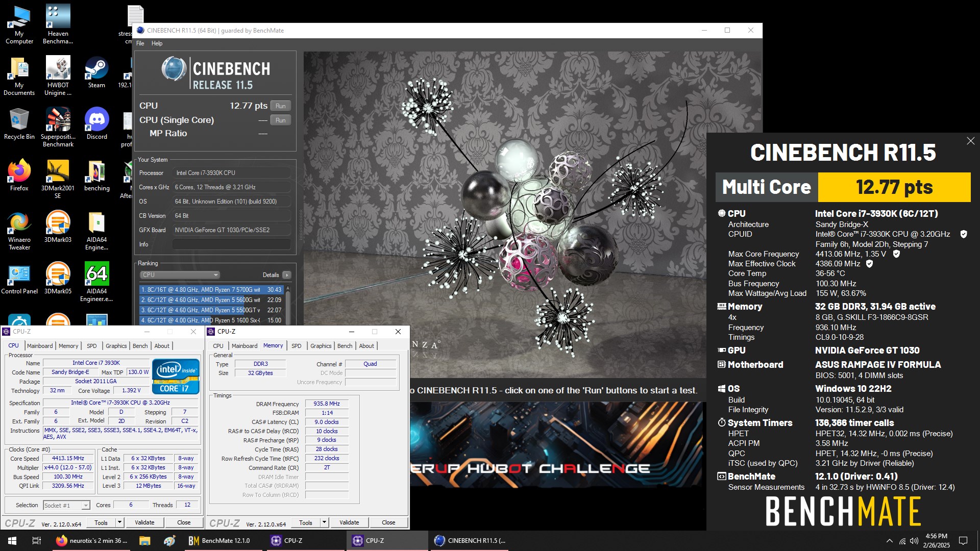This screenshot has width=980, height=551.
Task: Switch to Mainboard tab in left CPU-Z
Action: pyautogui.click(x=40, y=346)
